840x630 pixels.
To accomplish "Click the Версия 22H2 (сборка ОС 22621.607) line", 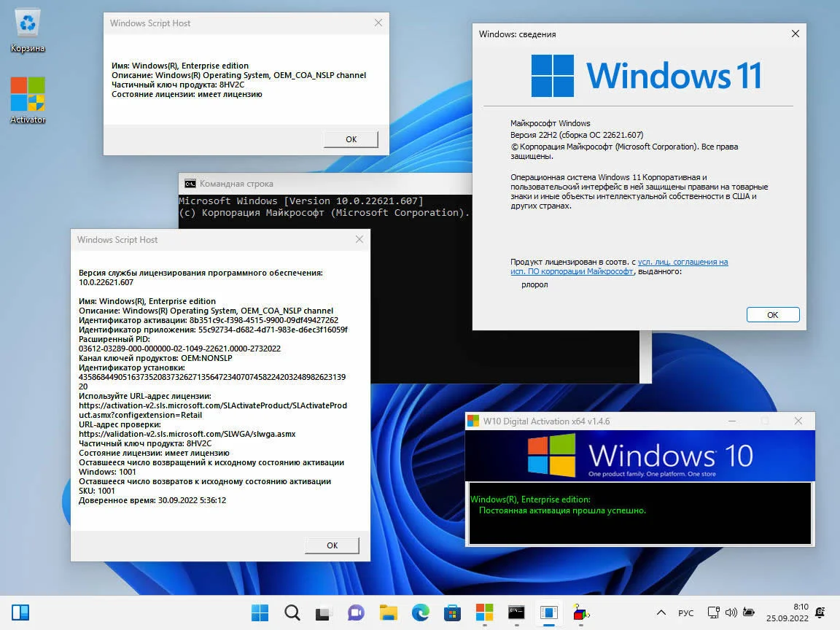I will tap(577, 135).
